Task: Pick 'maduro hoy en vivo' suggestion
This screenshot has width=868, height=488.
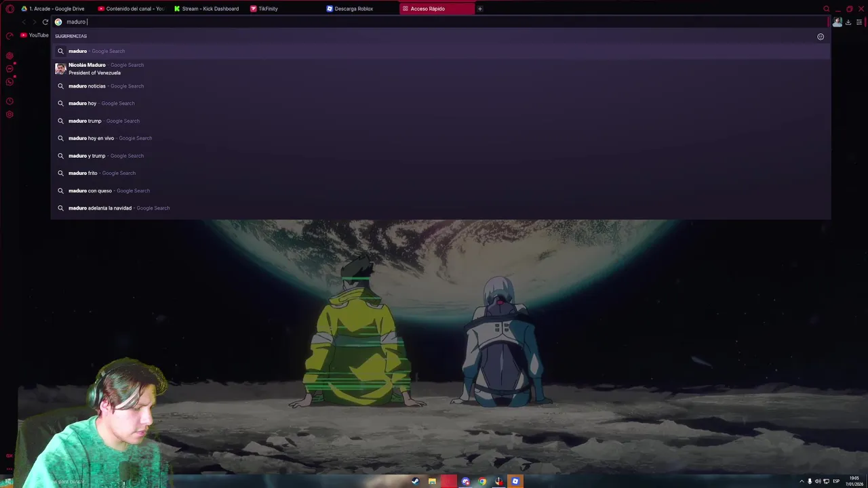Action: click(x=441, y=138)
